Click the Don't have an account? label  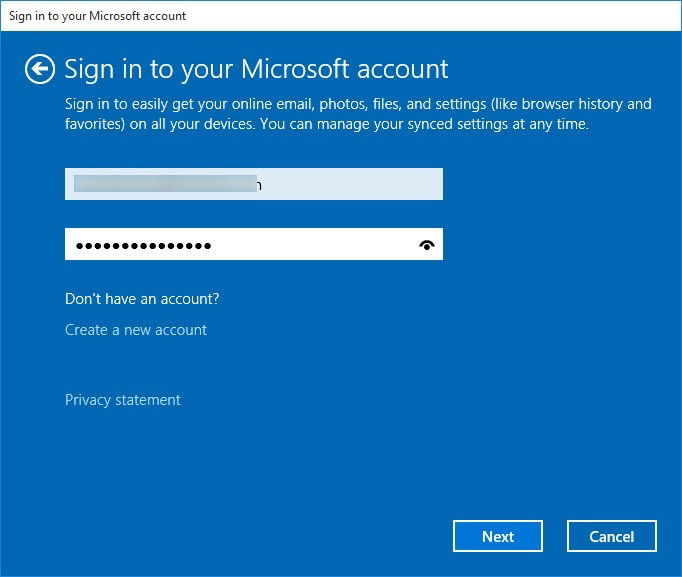(142, 299)
